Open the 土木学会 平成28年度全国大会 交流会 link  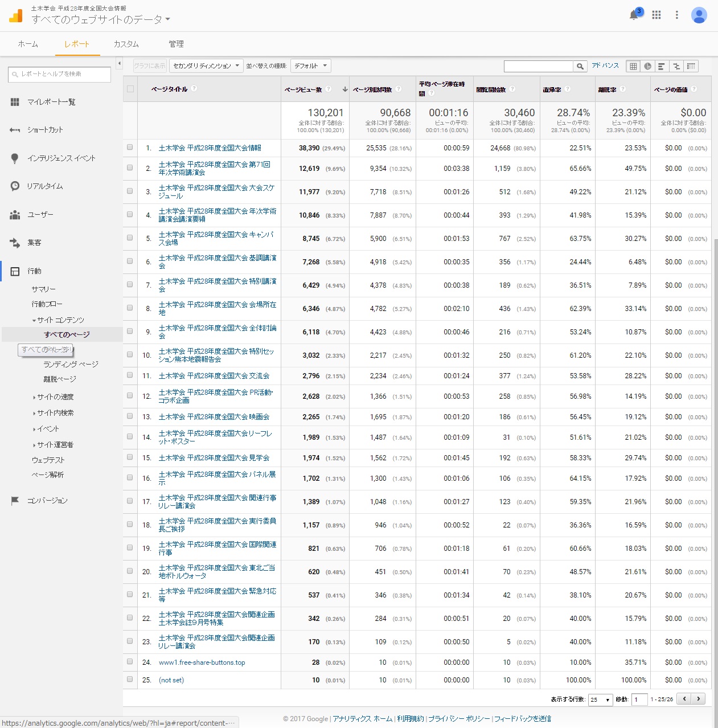(x=214, y=376)
